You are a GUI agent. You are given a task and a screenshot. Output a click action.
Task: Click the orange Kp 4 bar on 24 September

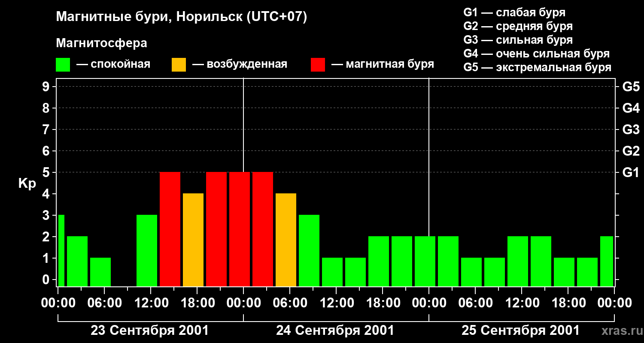tap(286, 240)
